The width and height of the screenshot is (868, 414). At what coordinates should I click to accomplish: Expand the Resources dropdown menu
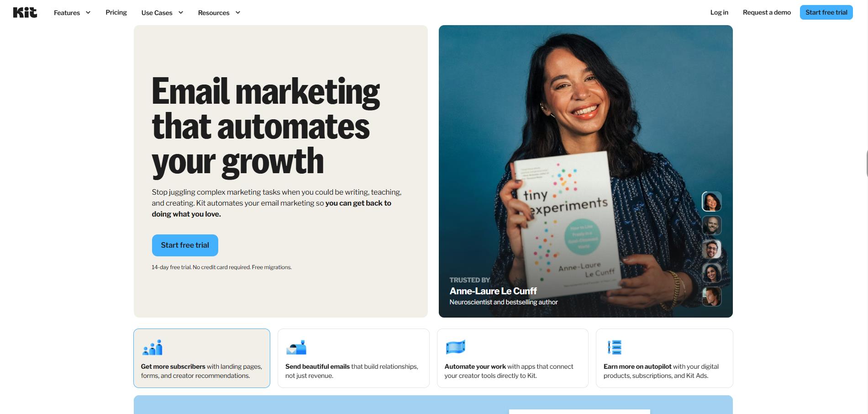pyautogui.click(x=219, y=13)
